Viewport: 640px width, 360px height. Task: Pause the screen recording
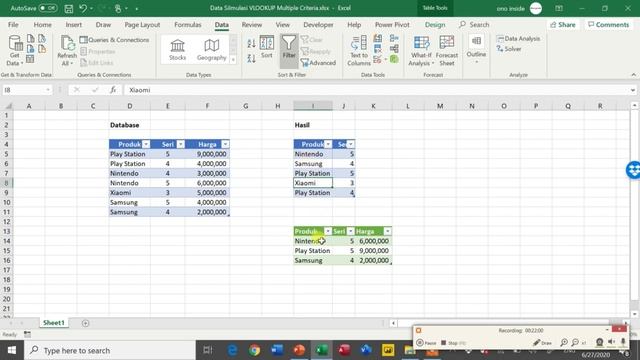pyautogui.click(x=426, y=343)
